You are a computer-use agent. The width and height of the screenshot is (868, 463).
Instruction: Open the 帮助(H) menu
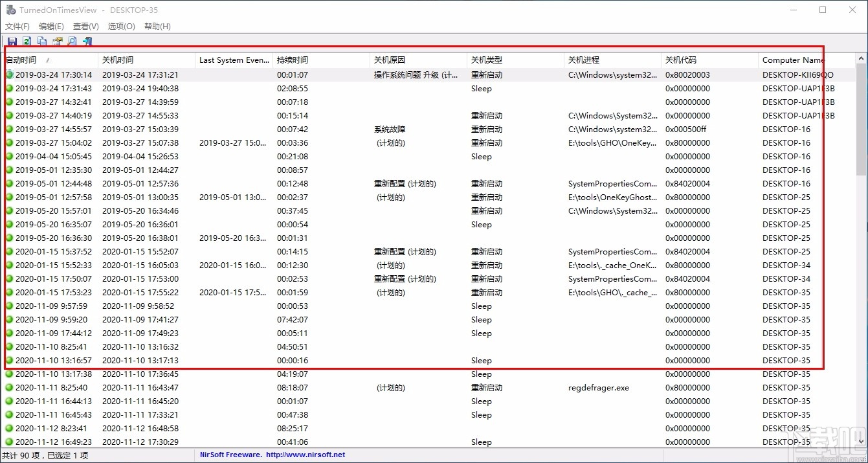coord(157,27)
